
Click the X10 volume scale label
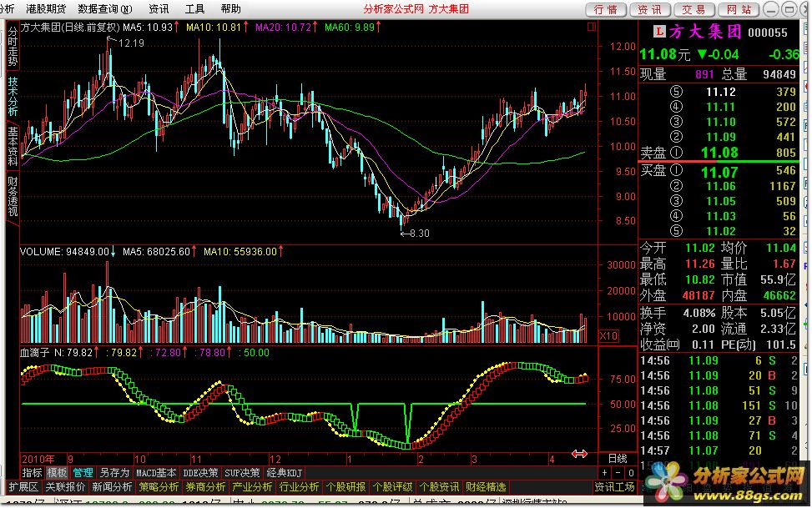point(608,336)
